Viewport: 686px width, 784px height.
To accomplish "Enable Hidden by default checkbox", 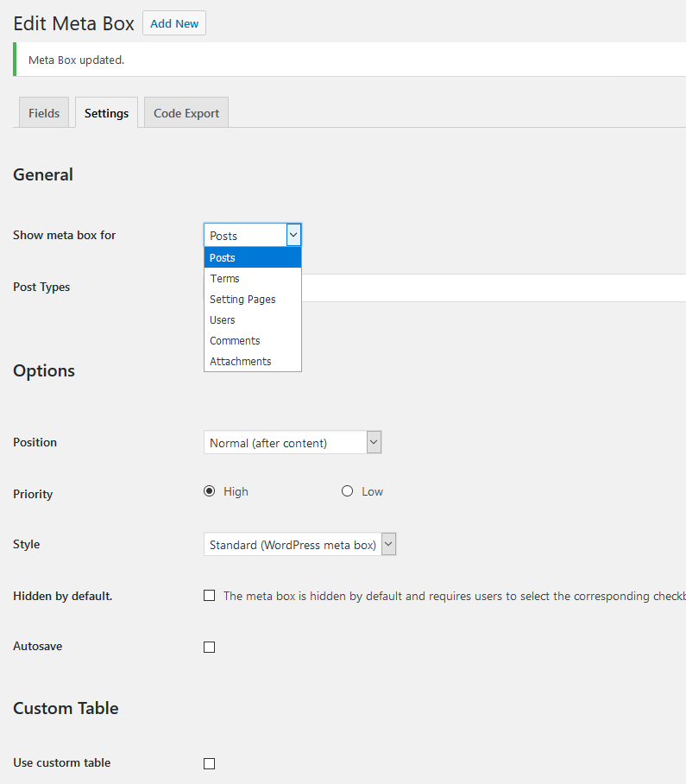I will [x=209, y=596].
